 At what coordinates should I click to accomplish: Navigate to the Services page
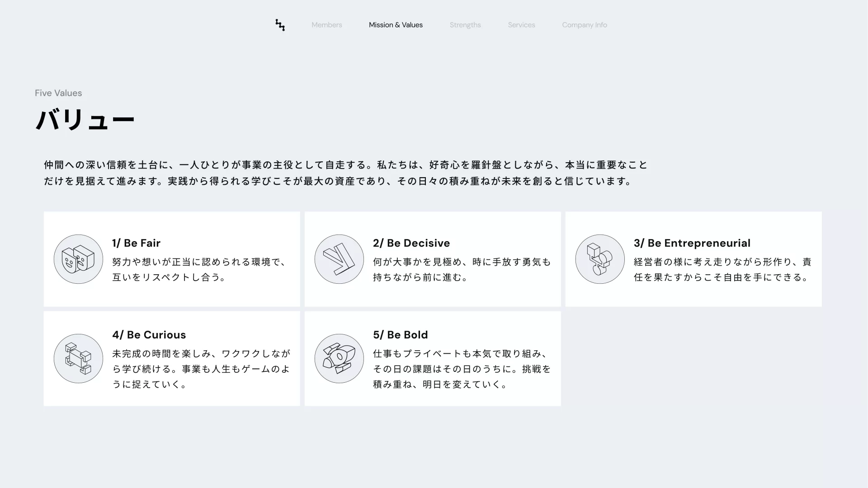point(522,25)
